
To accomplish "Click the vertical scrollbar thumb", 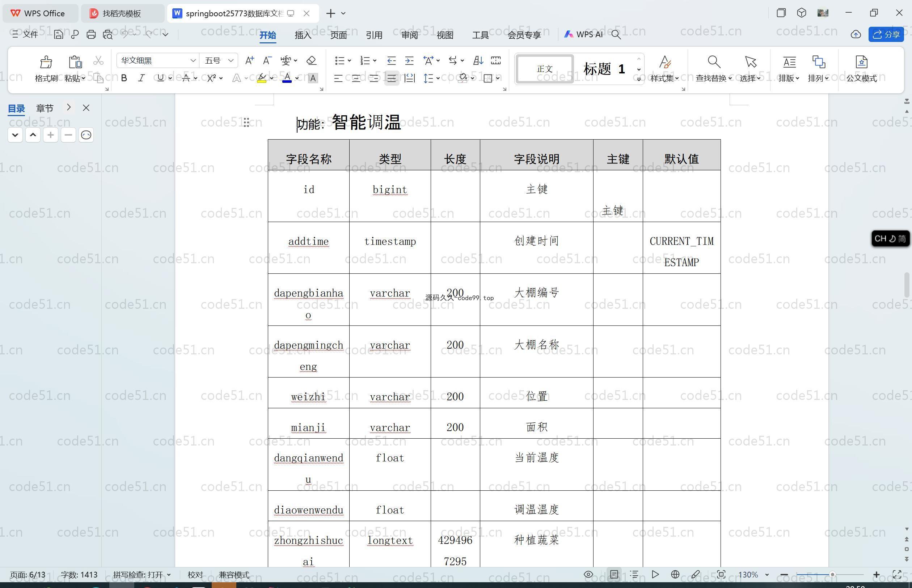I will (907, 285).
